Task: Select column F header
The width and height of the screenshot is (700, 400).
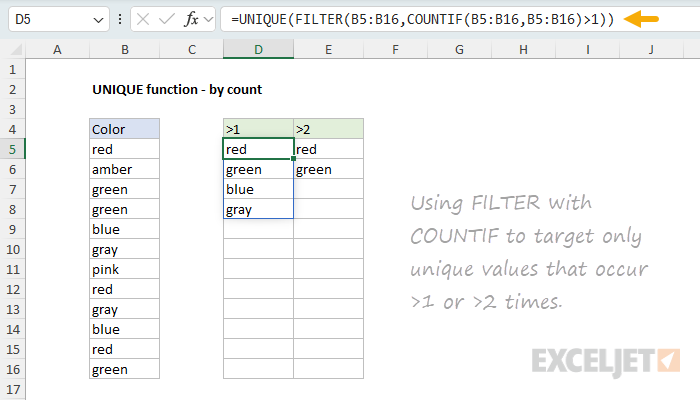Action: tap(396, 50)
